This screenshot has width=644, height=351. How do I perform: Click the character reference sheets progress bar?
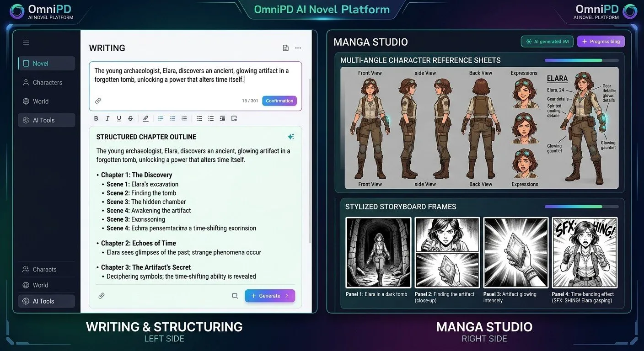[582, 60]
